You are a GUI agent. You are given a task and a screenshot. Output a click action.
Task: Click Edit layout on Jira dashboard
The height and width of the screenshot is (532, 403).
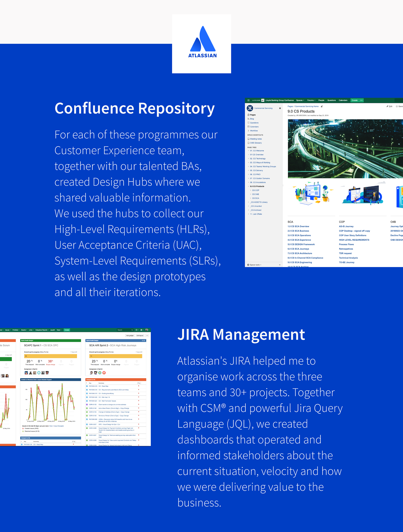(140, 336)
